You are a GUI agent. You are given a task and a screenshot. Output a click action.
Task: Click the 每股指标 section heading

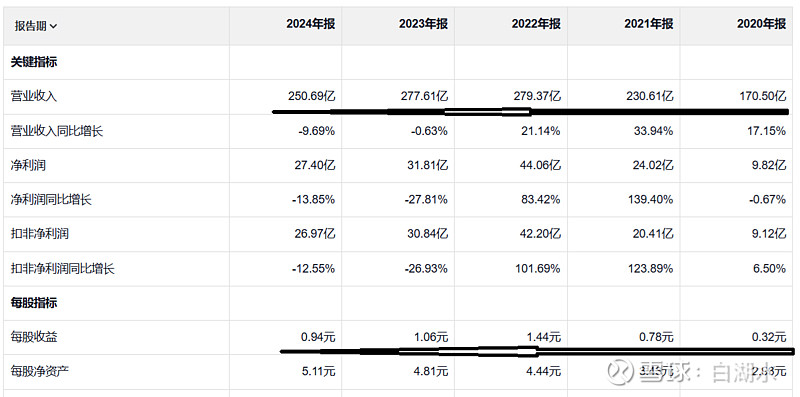[x=34, y=303]
